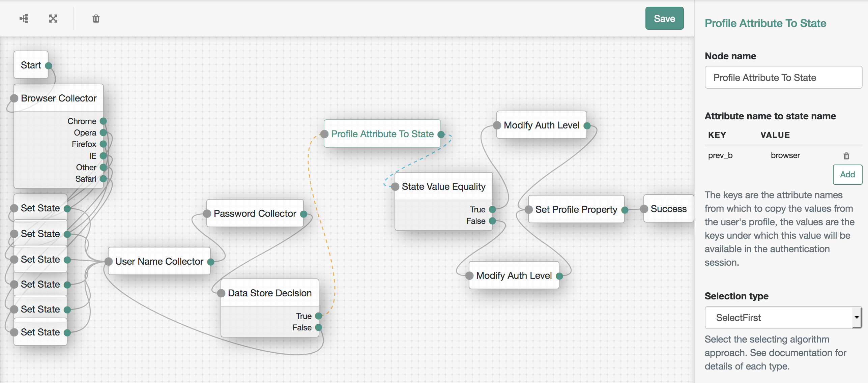This screenshot has width=868, height=383.
Task: Select the Set Profile Property node
Action: coord(576,209)
